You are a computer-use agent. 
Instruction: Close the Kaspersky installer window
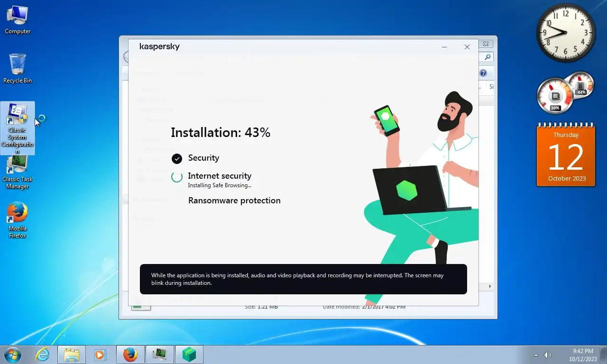(467, 47)
